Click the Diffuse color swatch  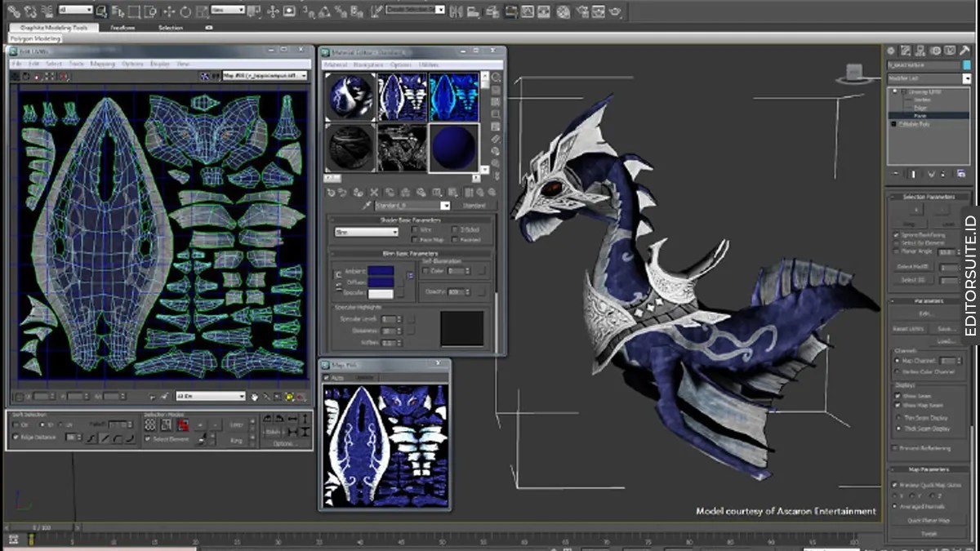pos(381,282)
